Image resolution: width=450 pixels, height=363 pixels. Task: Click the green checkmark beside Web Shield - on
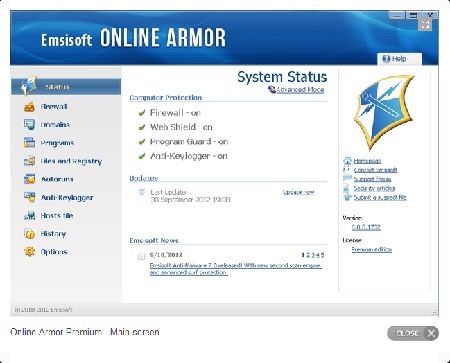click(142, 127)
